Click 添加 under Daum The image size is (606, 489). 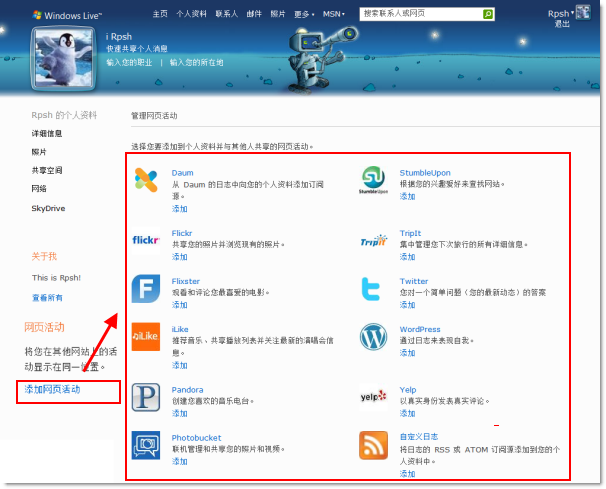pyautogui.click(x=179, y=209)
